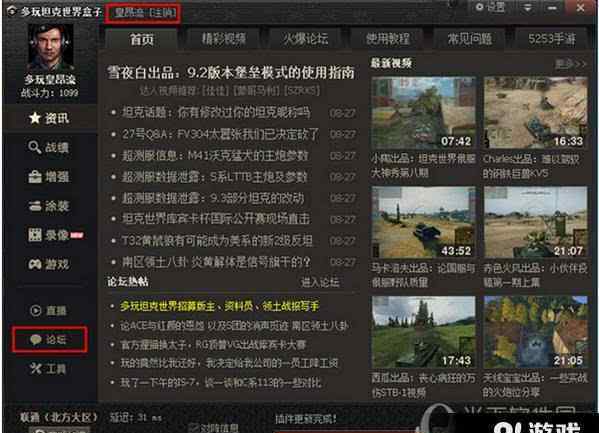
Task: Open forum post starting with 论ACE与红颜
Action: (234, 326)
